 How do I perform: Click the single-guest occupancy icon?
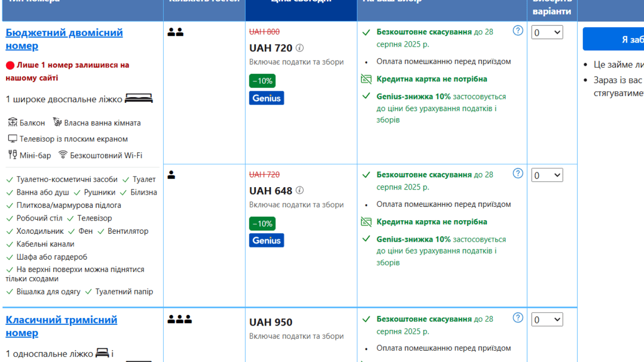tap(172, 175)
